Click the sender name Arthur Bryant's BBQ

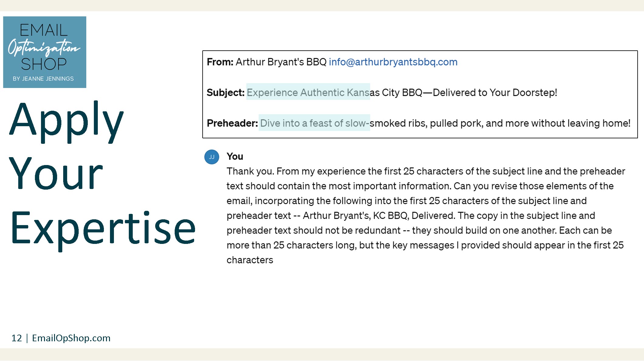pyautogui.click(x=281, y=62)
